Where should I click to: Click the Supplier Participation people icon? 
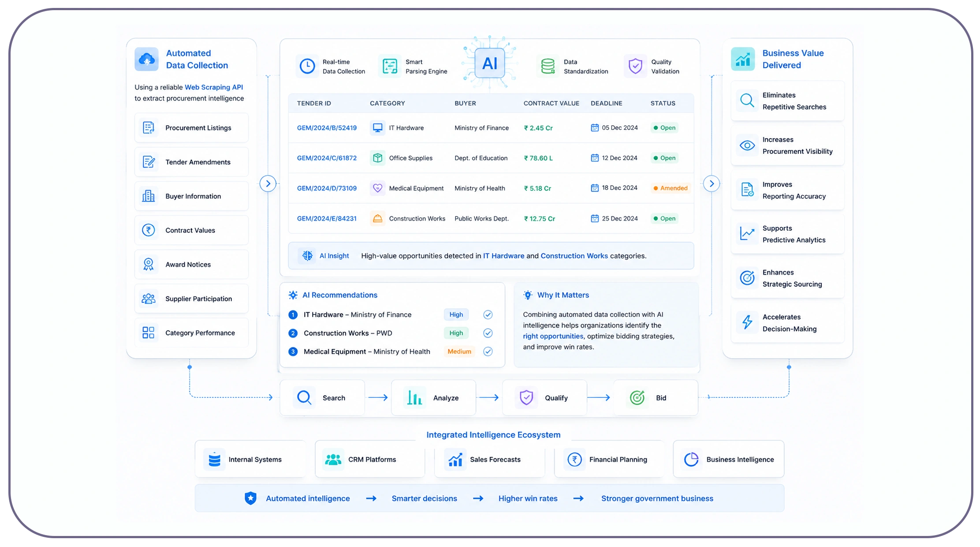149,299
